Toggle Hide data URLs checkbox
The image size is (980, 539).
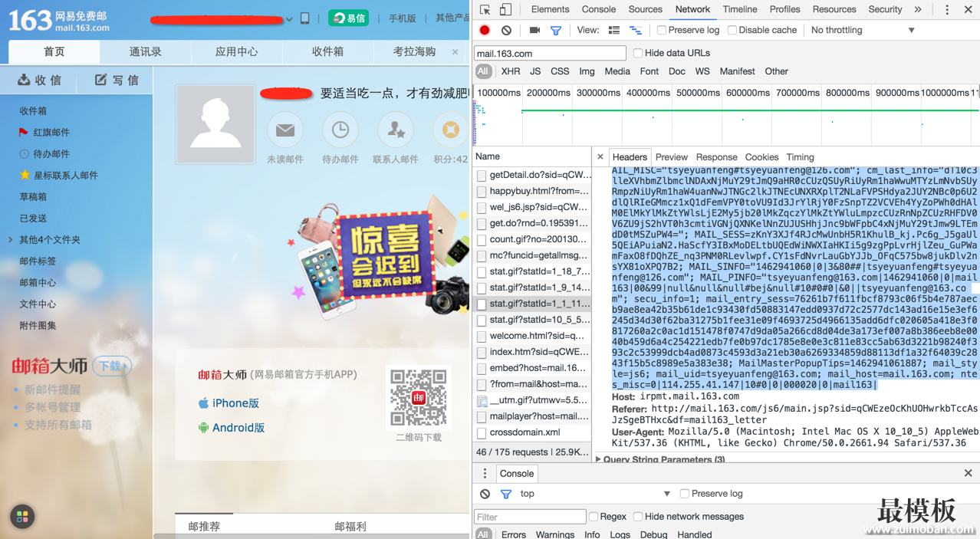click(638, 53)
